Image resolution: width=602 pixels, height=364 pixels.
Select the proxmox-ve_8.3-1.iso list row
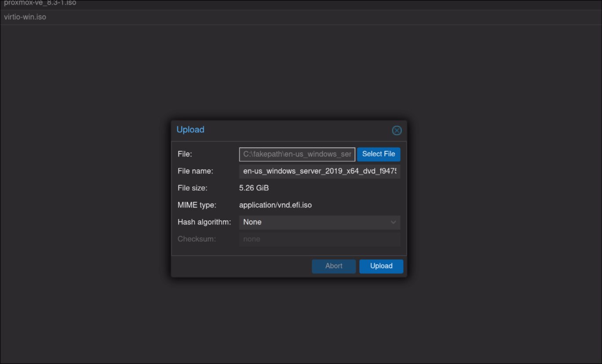click(x=40, y=4)
